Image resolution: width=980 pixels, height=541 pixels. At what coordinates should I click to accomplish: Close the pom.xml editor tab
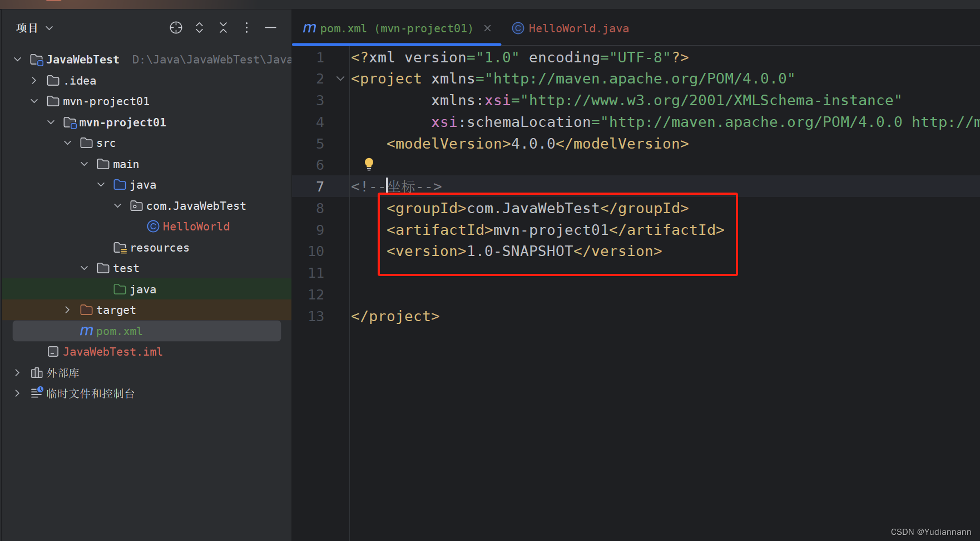(x=488, y=28)
